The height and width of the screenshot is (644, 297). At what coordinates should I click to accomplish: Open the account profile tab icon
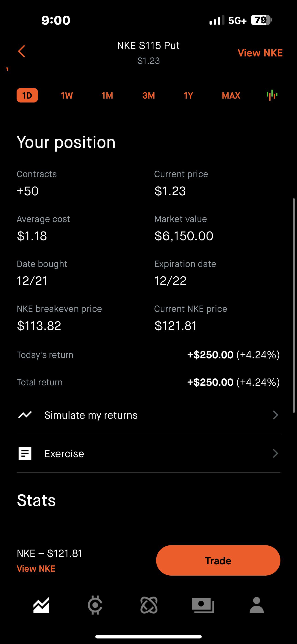coord(256,605)
